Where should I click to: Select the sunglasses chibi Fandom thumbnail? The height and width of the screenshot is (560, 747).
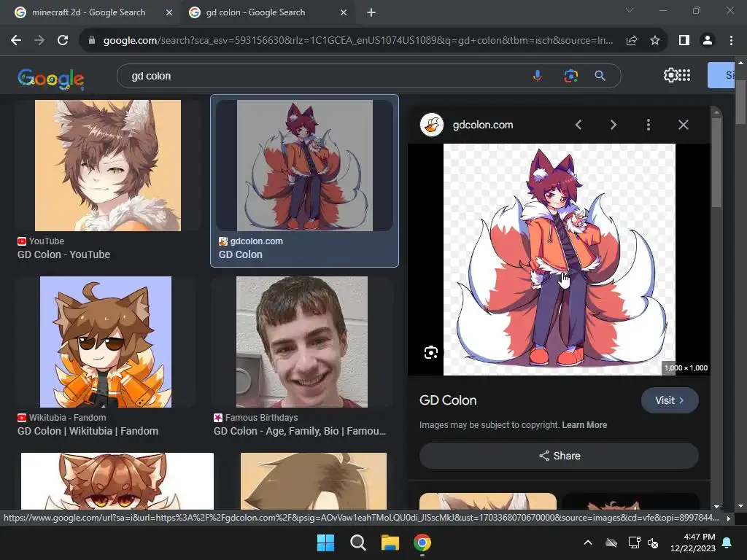(x=106, y=342)
